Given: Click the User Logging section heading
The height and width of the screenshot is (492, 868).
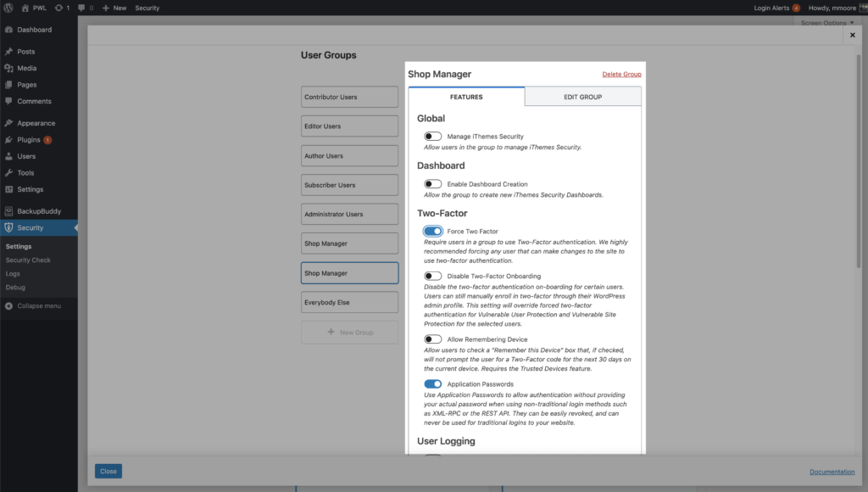Looking at the screenshot, I should click(x=446, y=441).
